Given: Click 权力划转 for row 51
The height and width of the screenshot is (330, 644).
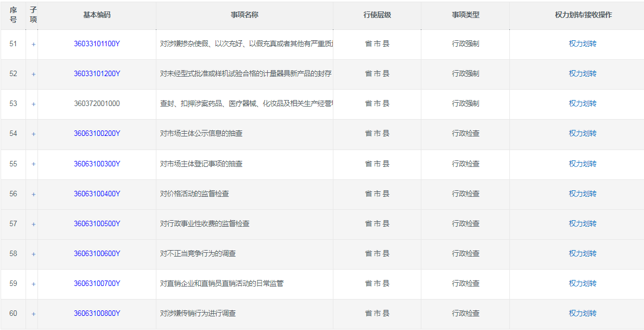Looking at the screenshot, I should tap(582, 44).
